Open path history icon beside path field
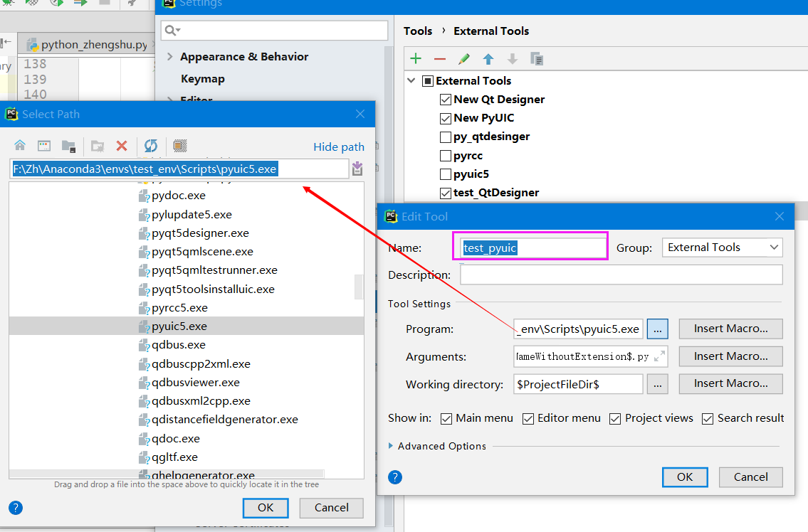This screenshot has height=532, width=808. click(357, 169)
